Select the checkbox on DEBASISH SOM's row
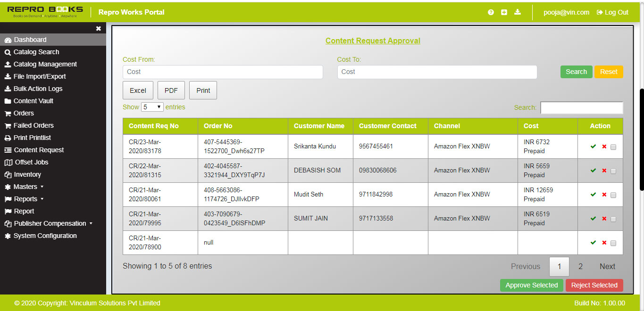The image size is (644, 311). [613, 171]
